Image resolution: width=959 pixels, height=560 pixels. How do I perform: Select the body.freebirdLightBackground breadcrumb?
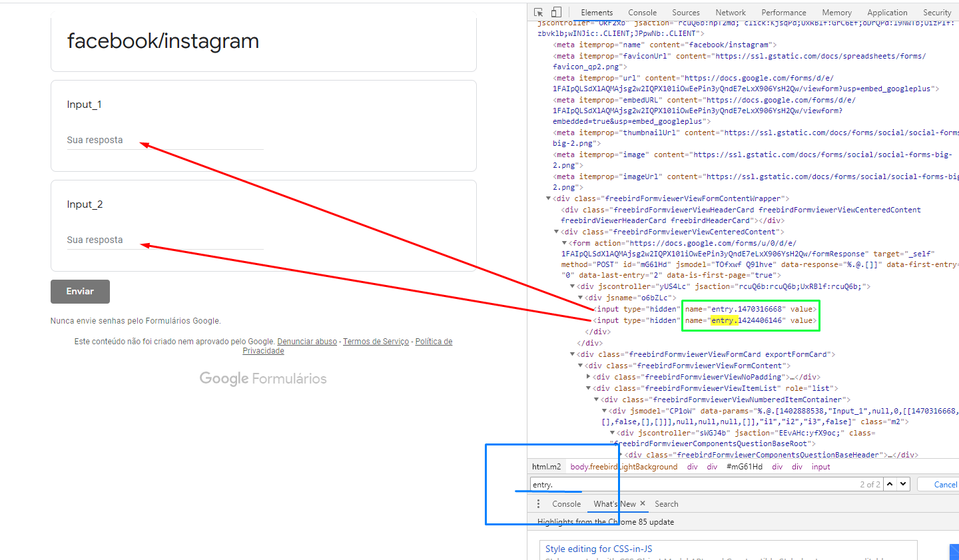(624, 467)
